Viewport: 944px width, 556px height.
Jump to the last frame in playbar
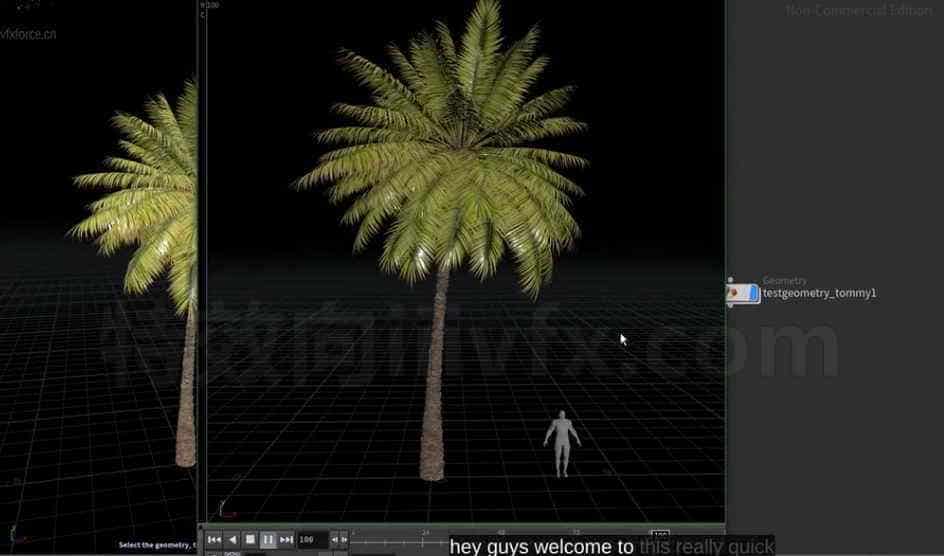pos(287,540)
